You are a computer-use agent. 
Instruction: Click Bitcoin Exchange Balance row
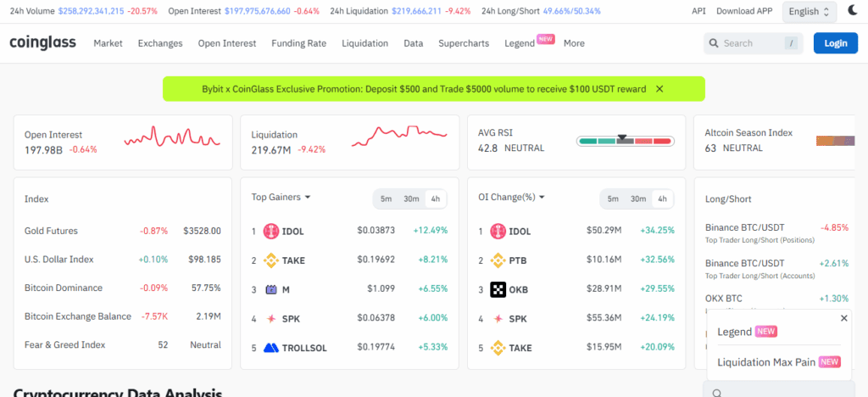(123, 316)
